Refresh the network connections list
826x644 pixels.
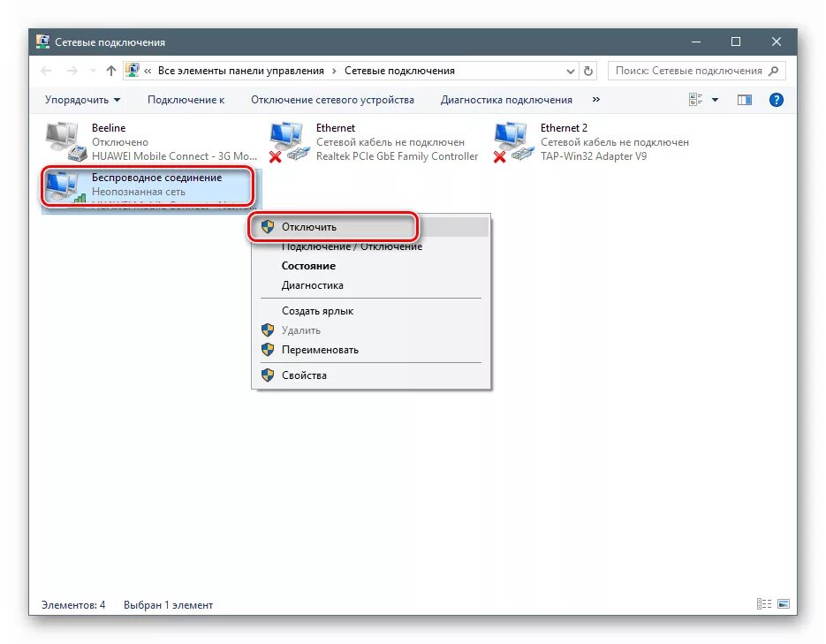point(587,71)
